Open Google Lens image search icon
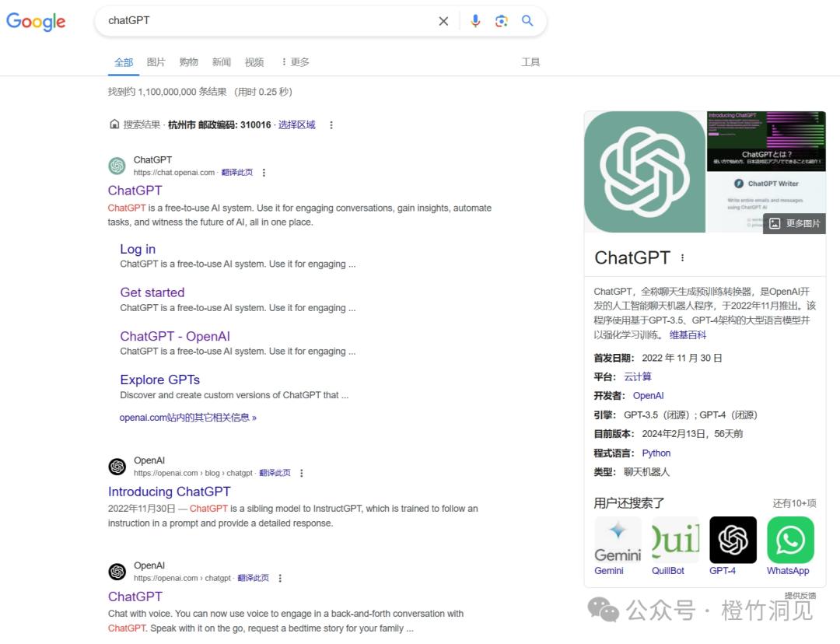This screenshot has height=644, width=840. 502,21
